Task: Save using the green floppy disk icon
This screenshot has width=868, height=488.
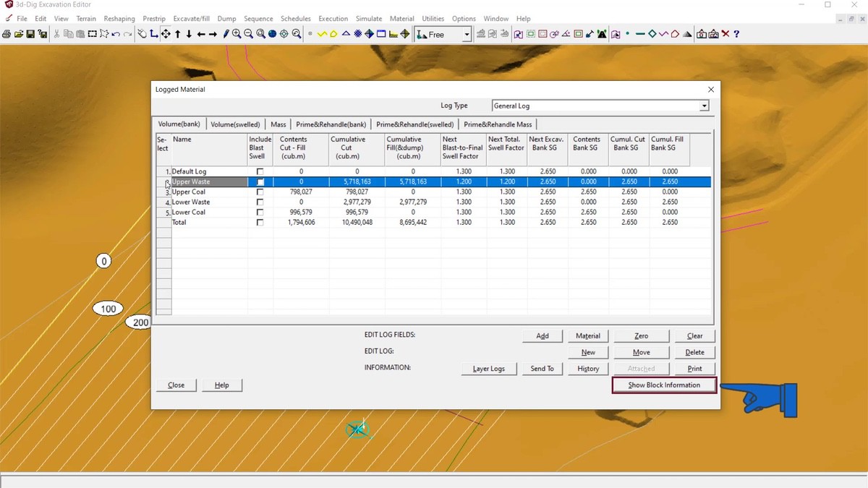Action: point(30,34)
